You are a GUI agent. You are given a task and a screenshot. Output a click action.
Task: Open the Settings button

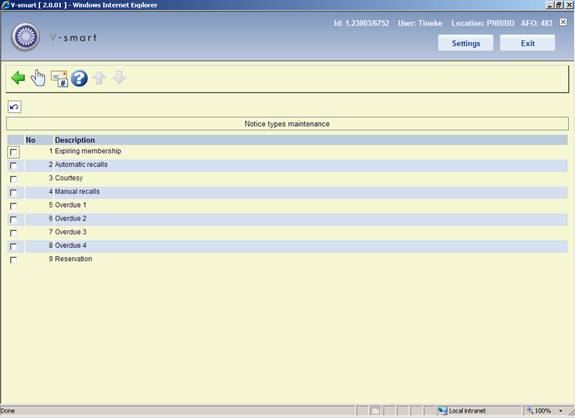[466, 43]
